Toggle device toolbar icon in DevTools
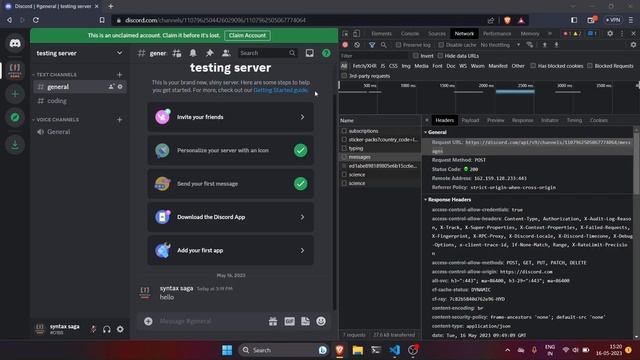The image size is (640, 360). point(356,33)
